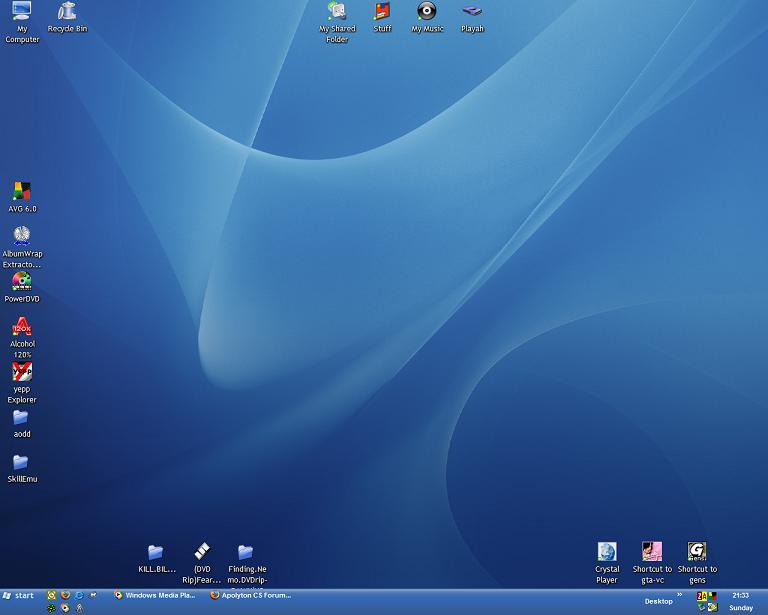Launch PowerDVD from the desktop
Image resolution: width=768 pixels, height=615 pixels.
click(22, 282)
